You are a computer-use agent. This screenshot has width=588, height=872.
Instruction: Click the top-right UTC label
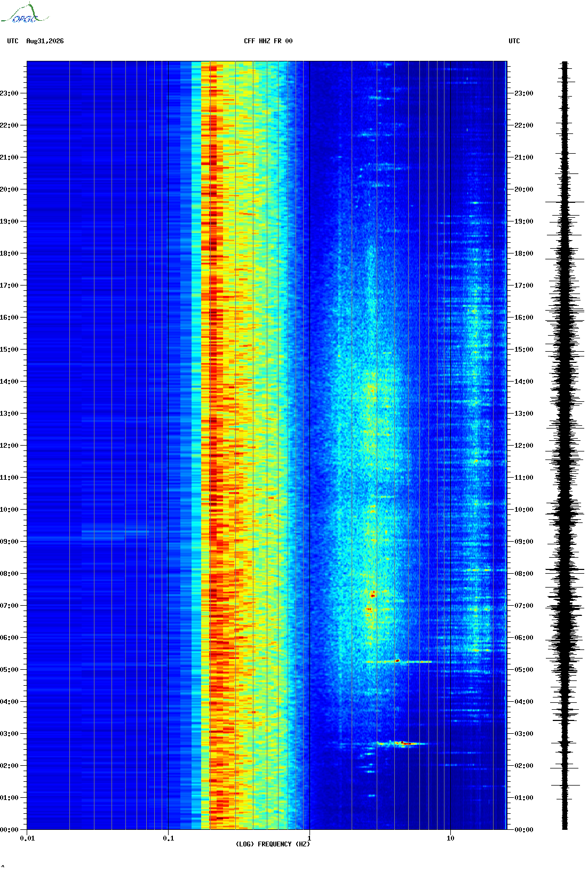(514, 41)
